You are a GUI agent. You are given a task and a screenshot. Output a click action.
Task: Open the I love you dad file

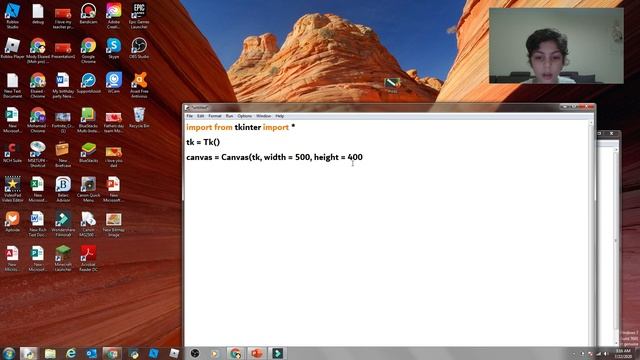pos(113,154)
